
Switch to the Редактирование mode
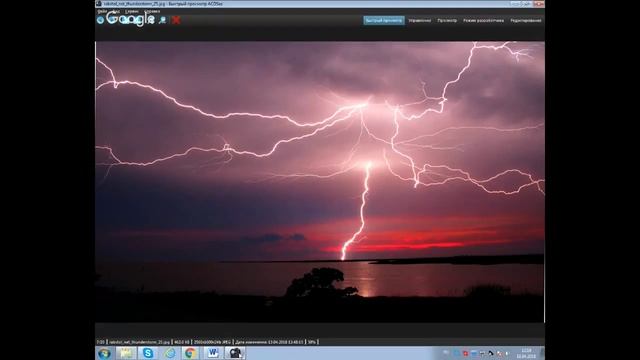[526, 20]
